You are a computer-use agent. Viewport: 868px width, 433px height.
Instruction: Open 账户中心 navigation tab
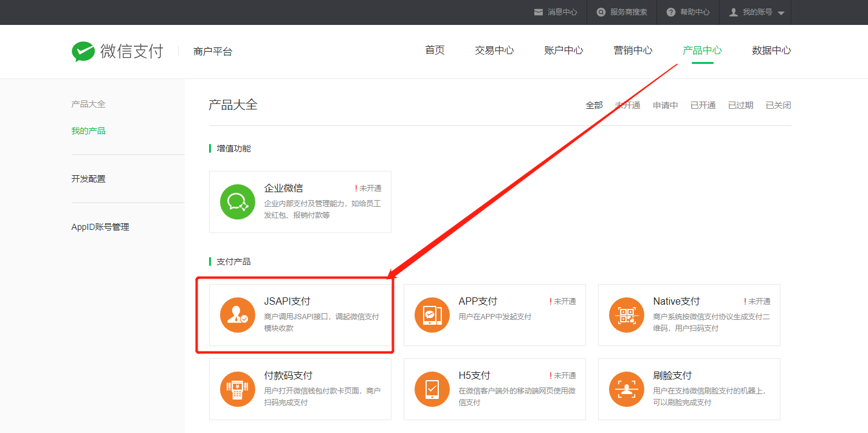563,50
